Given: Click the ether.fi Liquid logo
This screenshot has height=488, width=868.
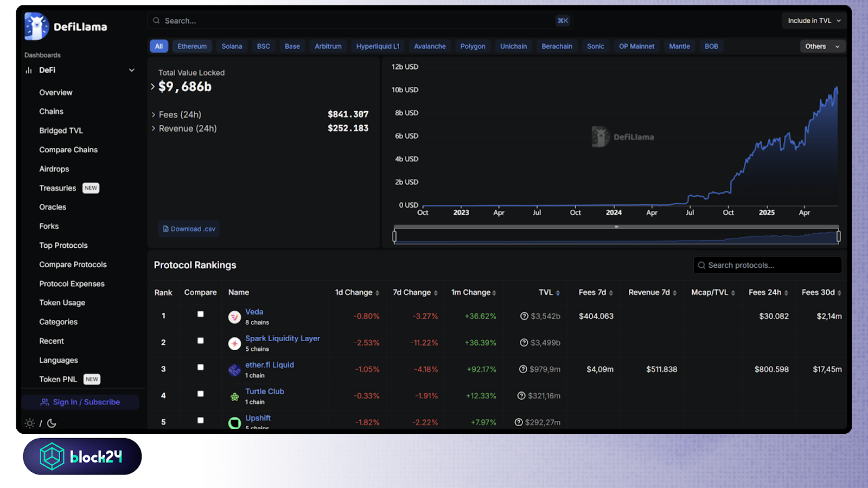Looking at the screenshot, I should point(234,370).
